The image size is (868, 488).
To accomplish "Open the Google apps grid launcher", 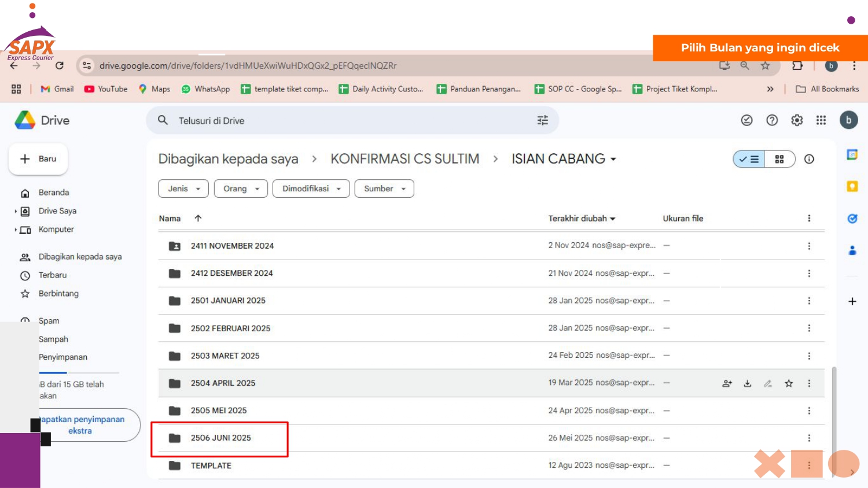I will point(821,120).
